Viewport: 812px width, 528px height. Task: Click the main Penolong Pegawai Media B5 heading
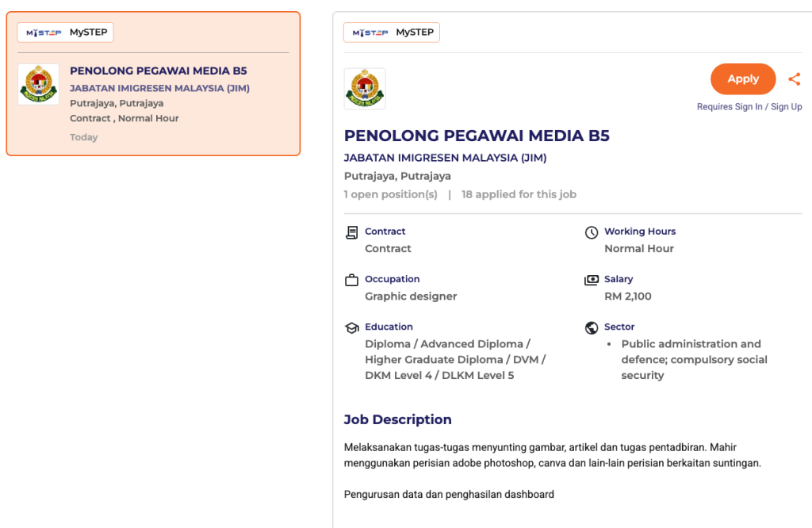pos(477,136)
